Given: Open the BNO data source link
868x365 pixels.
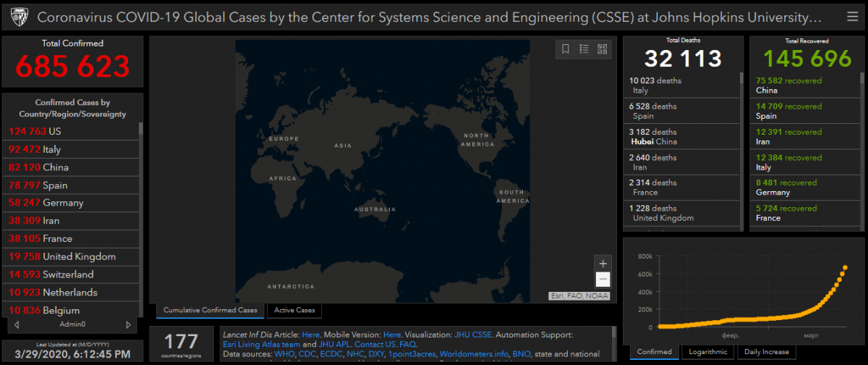Looking at the screenshot, I should 522,353.
